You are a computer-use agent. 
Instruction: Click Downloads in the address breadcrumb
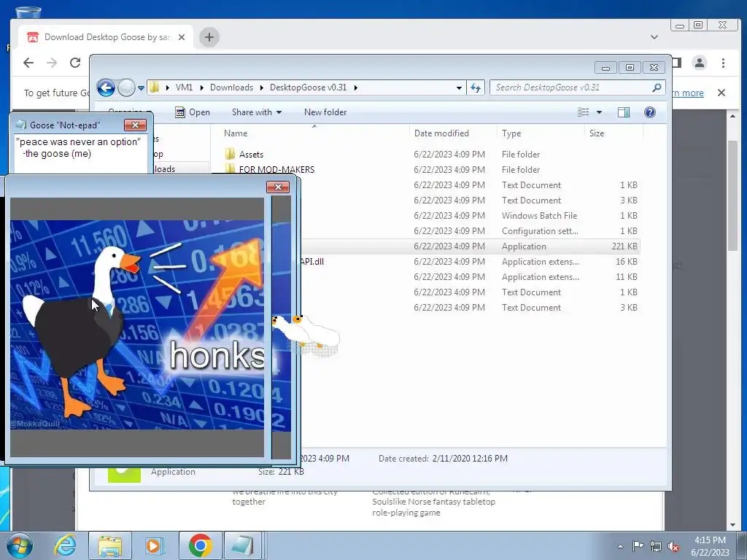coord(231,87)
